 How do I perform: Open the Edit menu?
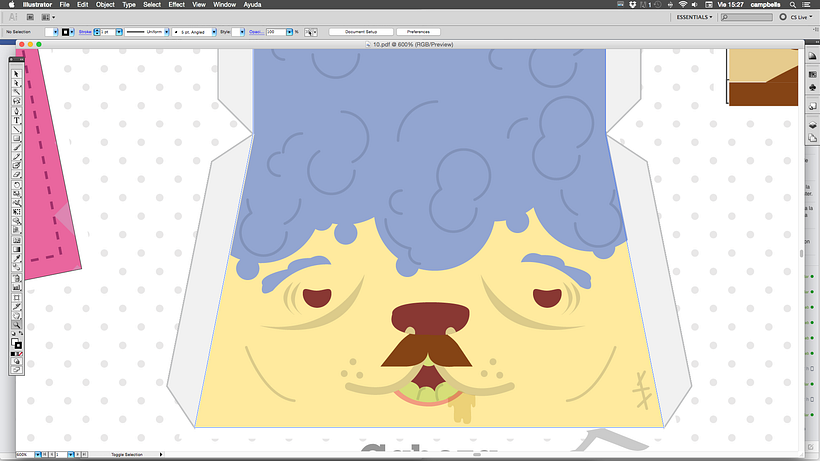click(x=83, y=4)
